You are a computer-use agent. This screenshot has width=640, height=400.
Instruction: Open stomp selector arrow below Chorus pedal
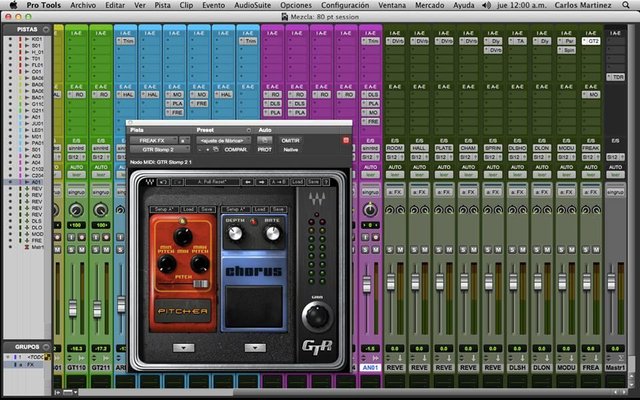coord(255,348)
